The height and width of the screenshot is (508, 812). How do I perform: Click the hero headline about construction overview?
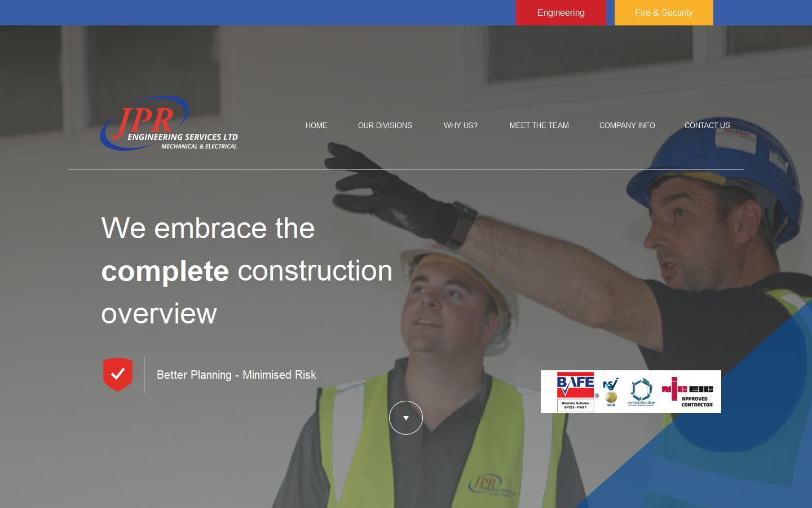click(246, 271)
